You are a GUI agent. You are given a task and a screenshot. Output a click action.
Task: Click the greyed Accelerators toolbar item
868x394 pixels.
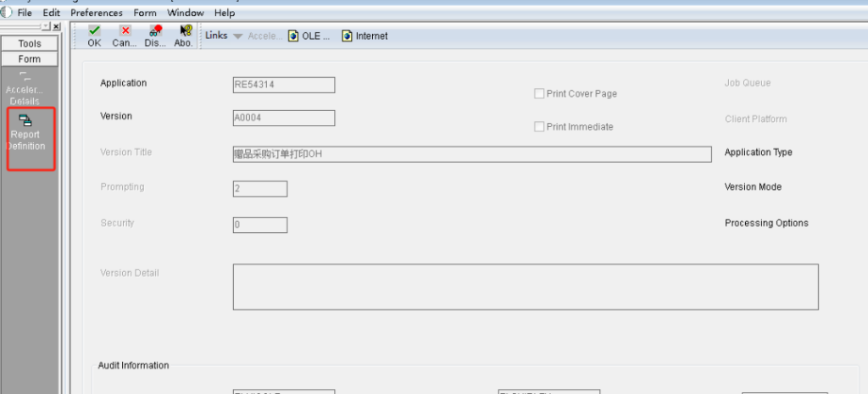(x=265, y=36)
